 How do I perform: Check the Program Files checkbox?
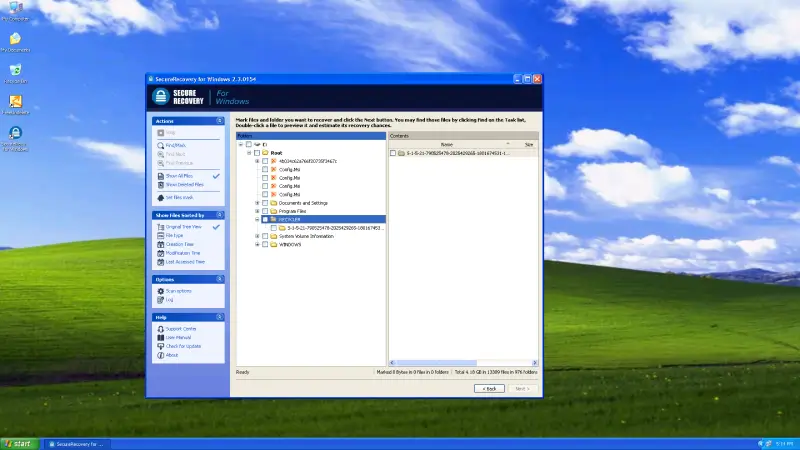click(x=265, y=211)
